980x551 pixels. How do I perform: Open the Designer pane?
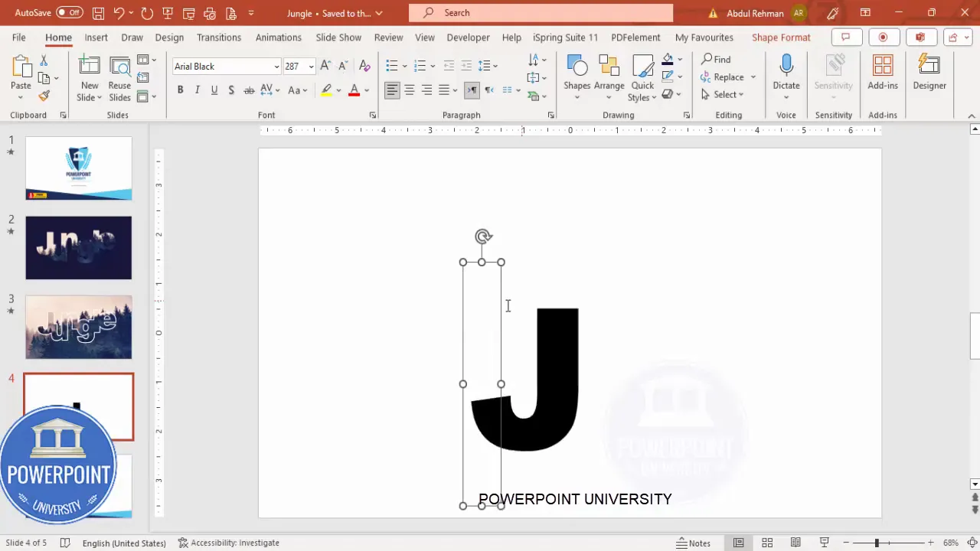tap(929, 73)
